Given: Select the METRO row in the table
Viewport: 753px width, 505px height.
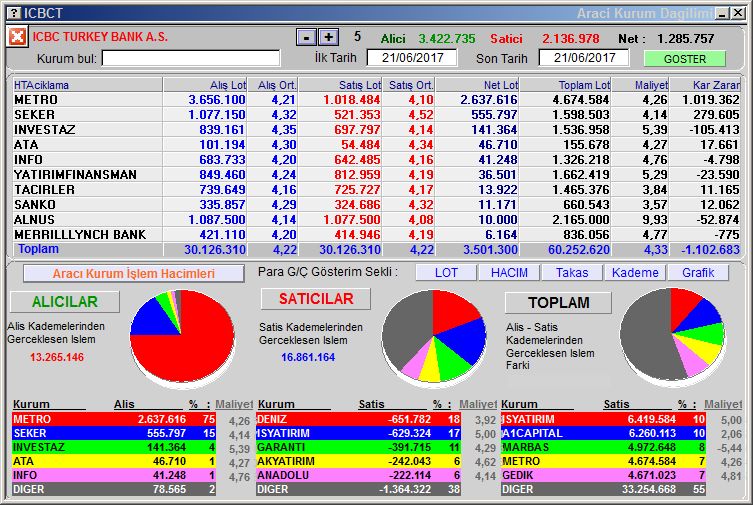Looking at the screenshot, I should click(x=376, y=100).
